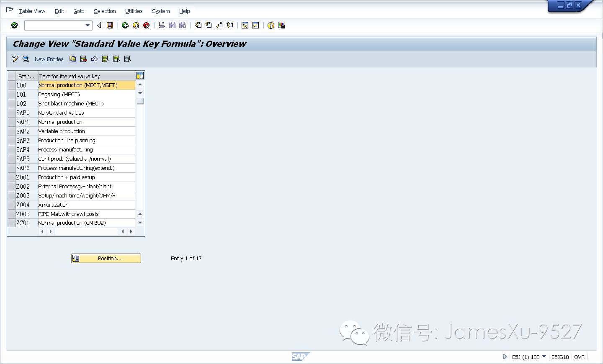The image size is (603, 364).
Task: Click 'Normal production (MECT,MSFT)' text cell
Action: pos(87,85)
